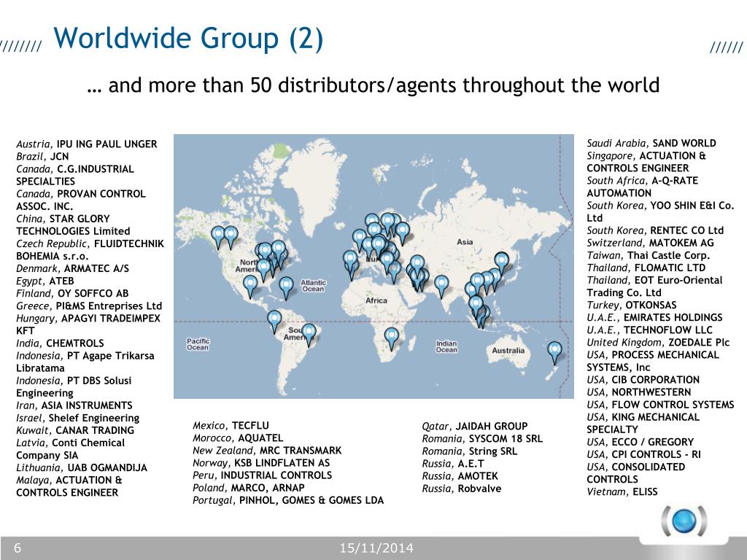
Task: Click 'India, CHEMTROLS' entry
Action: click(x=60, y=343)
